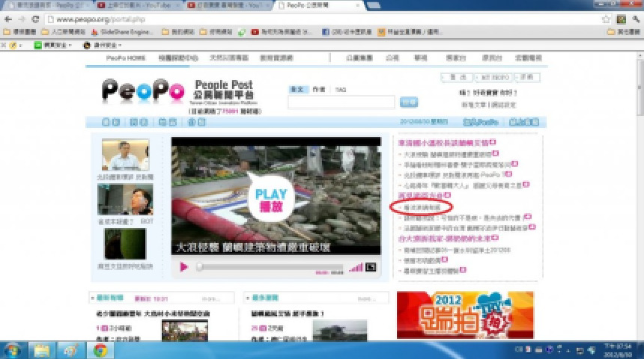Viewport: 644px width, 359px height.
Task: Open the Windows Start menu
Action: (x=13, y=350)
